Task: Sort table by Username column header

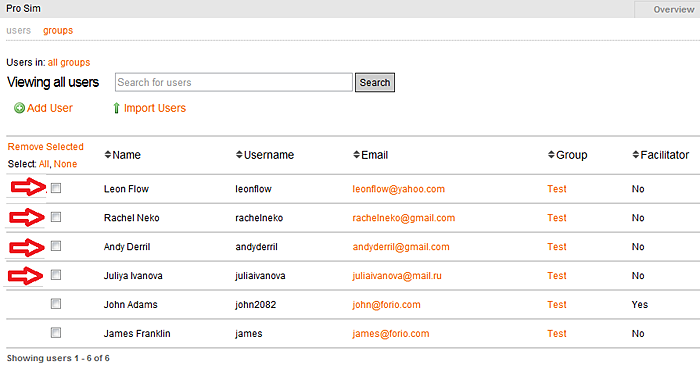Action: [269, 155]
